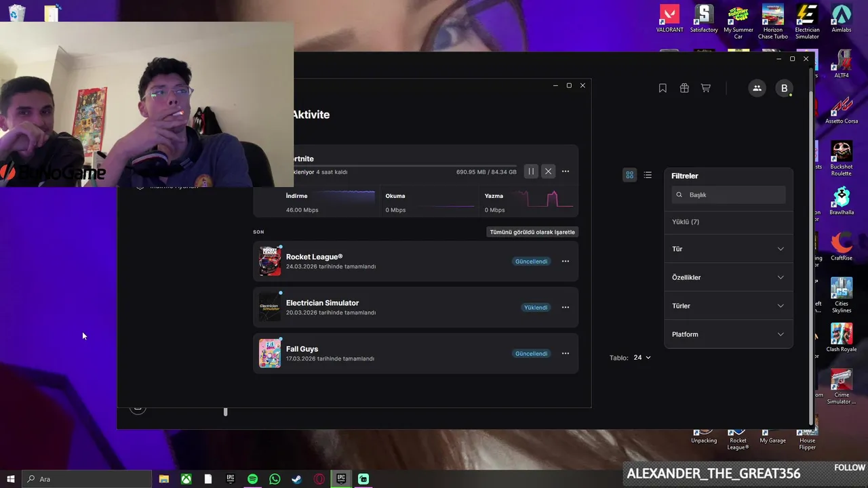Open ALTF4 desktop shortcut
Viewport: 868px width, 488px height.
coord(842,64)
